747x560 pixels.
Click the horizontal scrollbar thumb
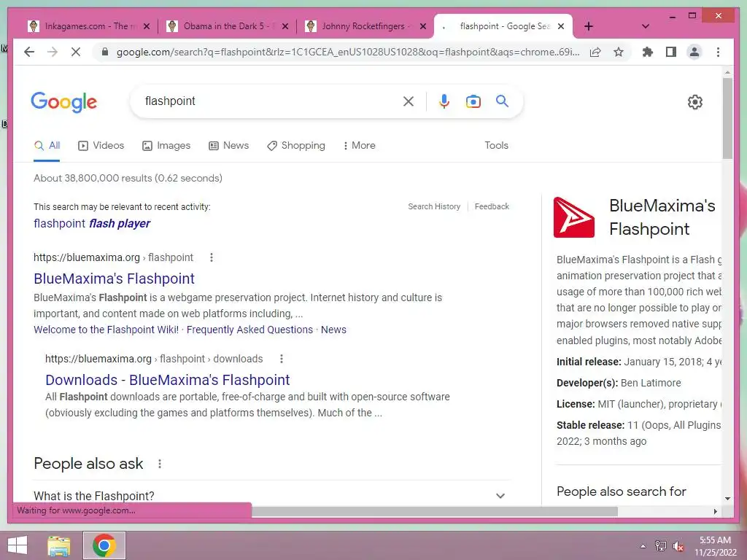(x=435, y=511)
